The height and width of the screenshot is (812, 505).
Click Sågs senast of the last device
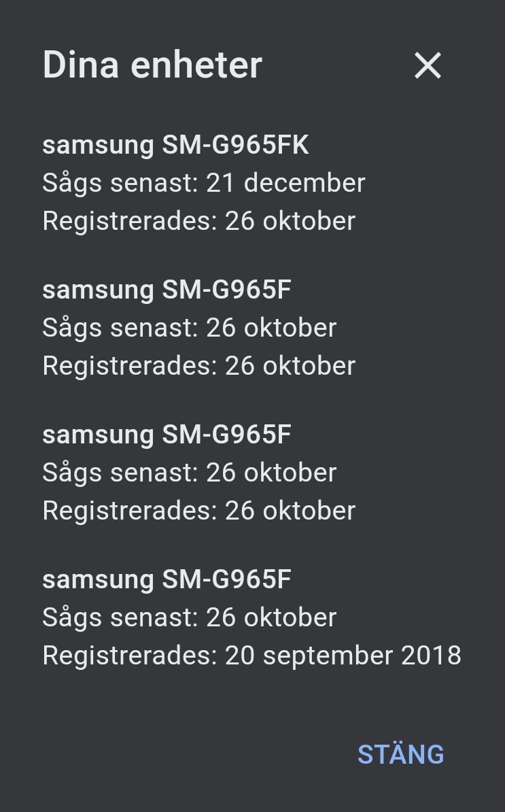(x=189, y=617)
